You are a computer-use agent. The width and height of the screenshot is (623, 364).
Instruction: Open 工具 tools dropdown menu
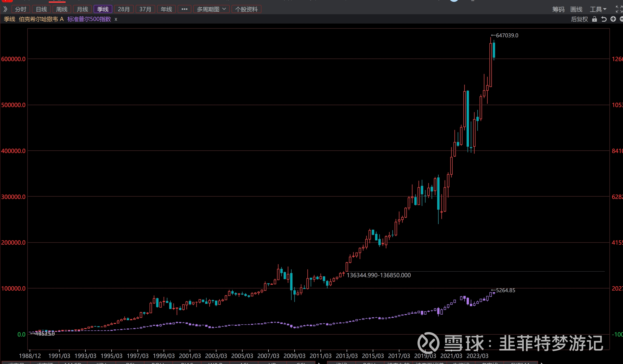(598, 9)
